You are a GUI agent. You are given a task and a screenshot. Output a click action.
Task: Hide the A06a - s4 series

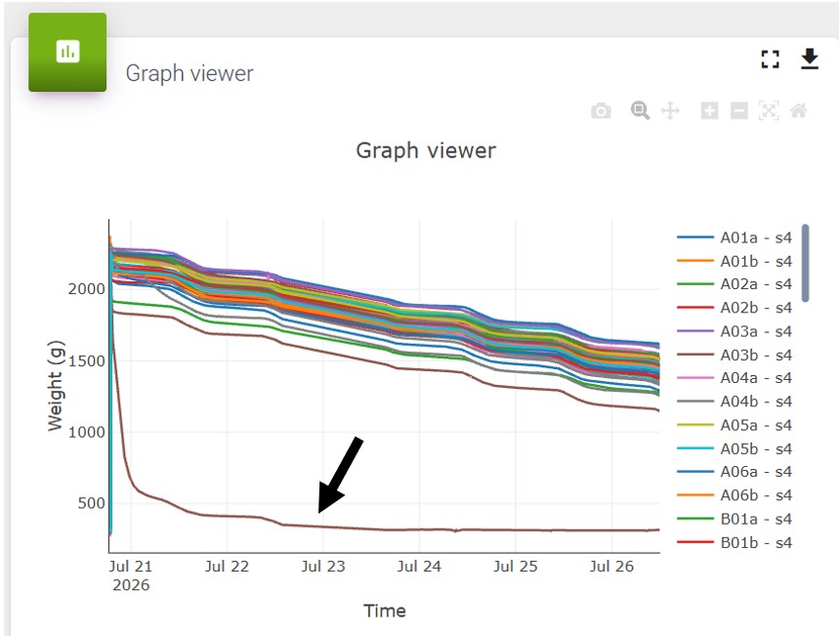[735, 472]
